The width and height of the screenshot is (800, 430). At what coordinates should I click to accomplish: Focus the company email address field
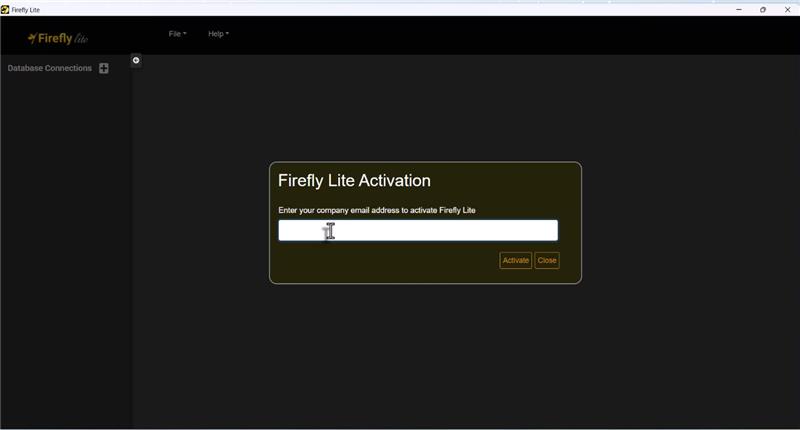[418, 231]
